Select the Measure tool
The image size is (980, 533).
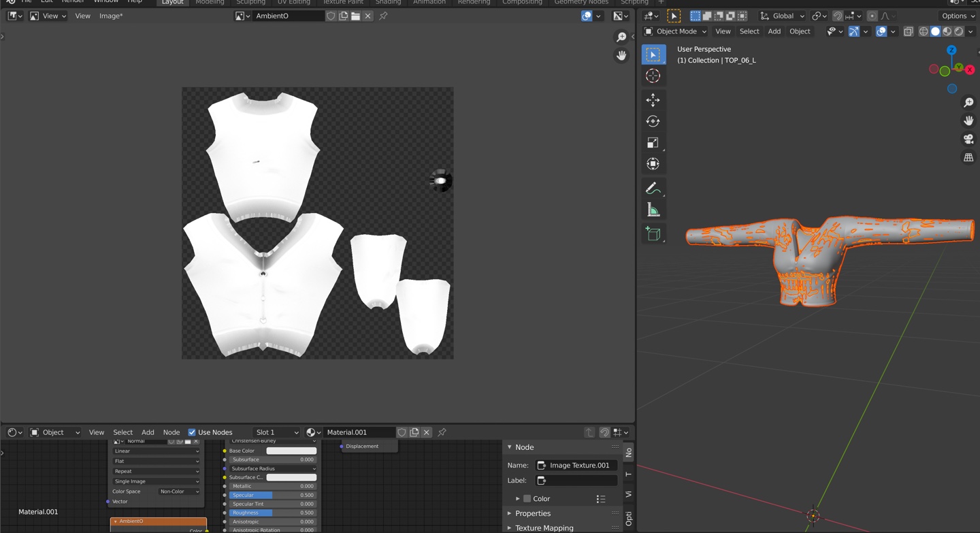pos(653,210)
